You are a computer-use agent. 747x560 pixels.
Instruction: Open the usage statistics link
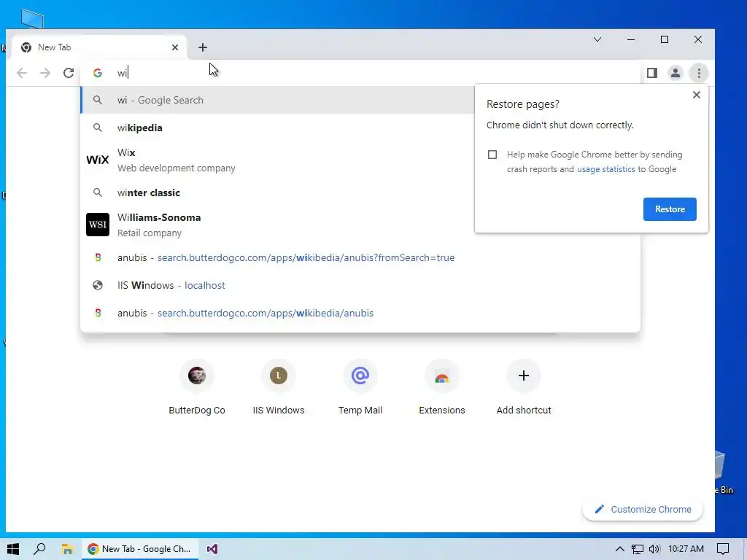606,169
